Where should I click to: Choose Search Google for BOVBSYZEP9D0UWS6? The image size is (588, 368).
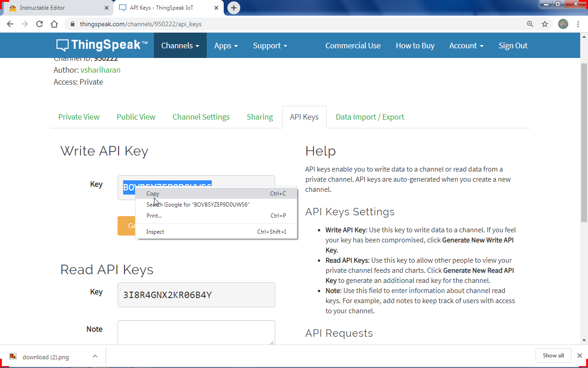[216, 204]
